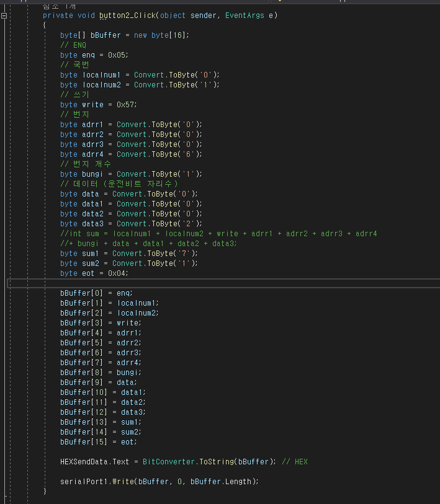Click the 'byte eot = 0x04;' line
440x504 pixels.
94,273
